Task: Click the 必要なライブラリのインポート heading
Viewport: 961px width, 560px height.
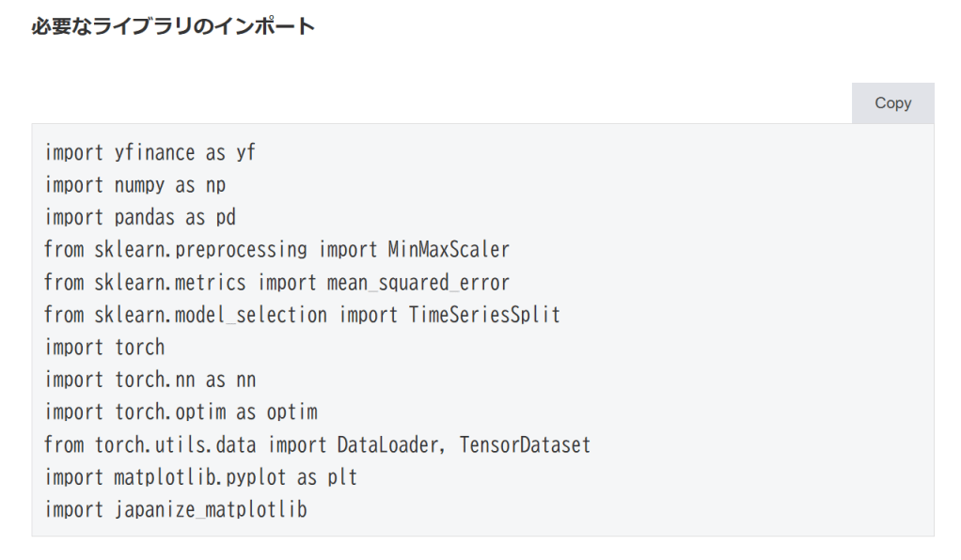Action: 173,26
